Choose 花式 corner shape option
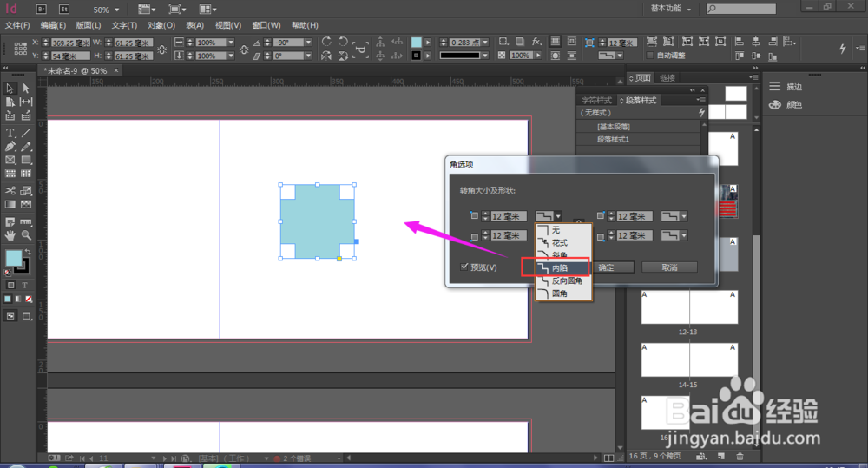The image size is (868, 468). [x=563, y=242]
